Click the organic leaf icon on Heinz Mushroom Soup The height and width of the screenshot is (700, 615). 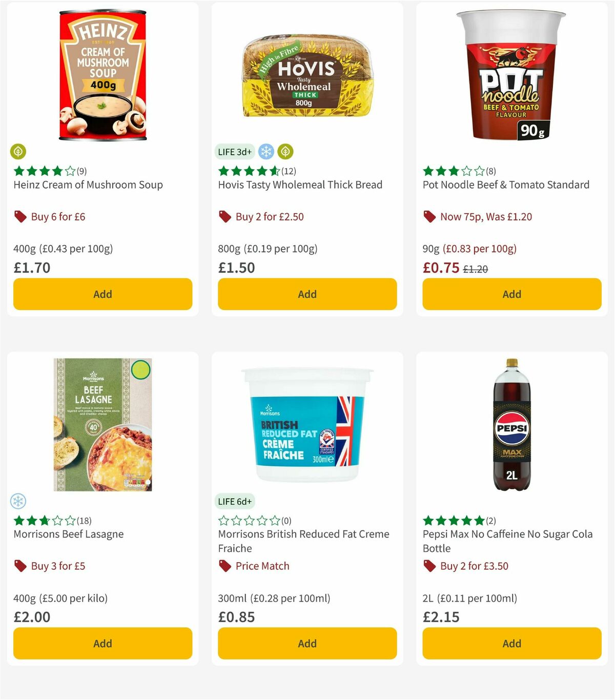click(18, 152)
